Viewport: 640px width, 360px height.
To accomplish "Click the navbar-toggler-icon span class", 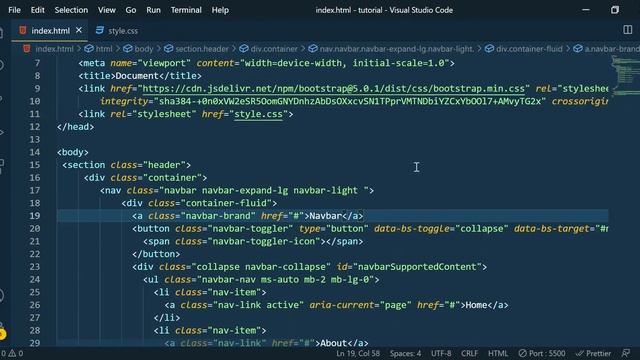I will coord(264,241).
